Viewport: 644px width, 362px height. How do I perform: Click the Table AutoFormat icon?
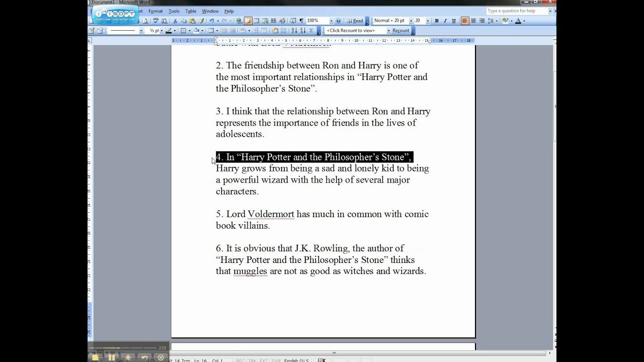[x=275, y=31]
